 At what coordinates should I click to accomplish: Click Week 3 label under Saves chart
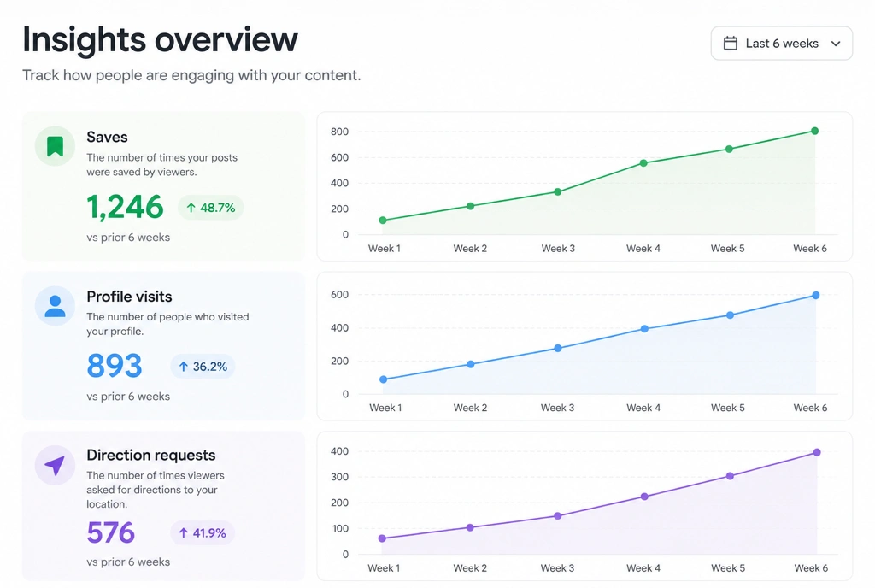pos(558,248)
